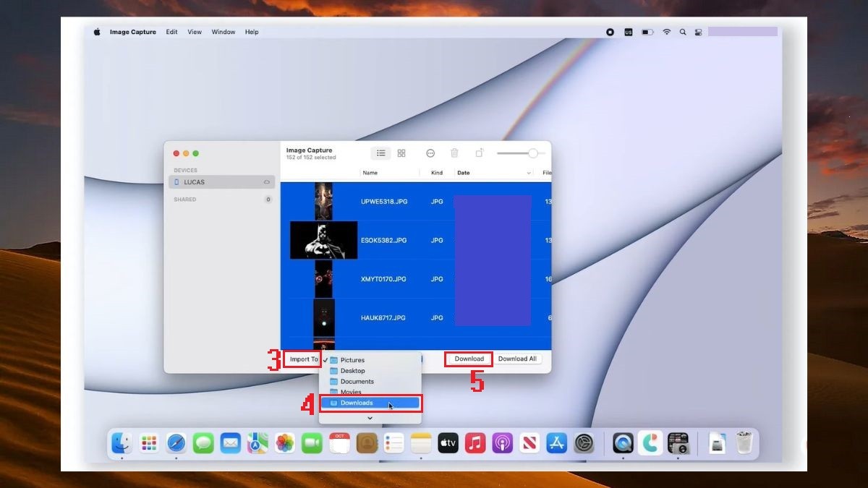Open the Apple menu
Viewport: 868px width, 488px height.
pyautogui.click(x=97, y=32)
